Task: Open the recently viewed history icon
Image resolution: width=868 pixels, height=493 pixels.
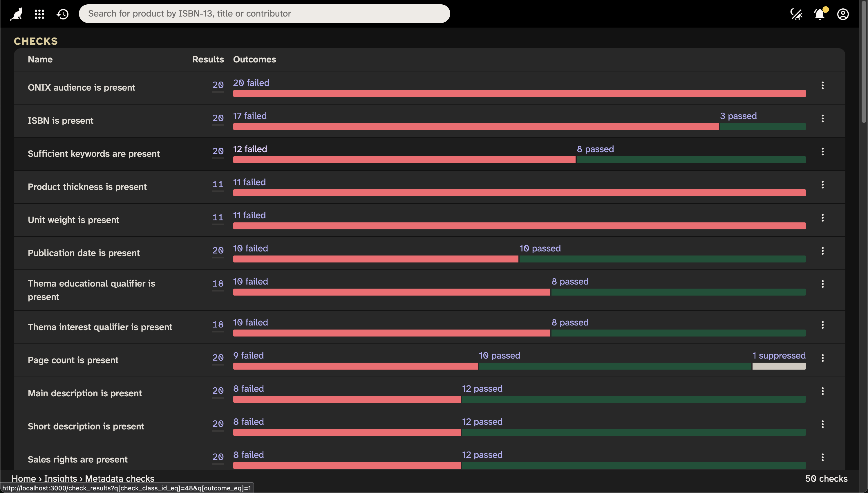Action: pyautogui.click(x=63, y=14)
